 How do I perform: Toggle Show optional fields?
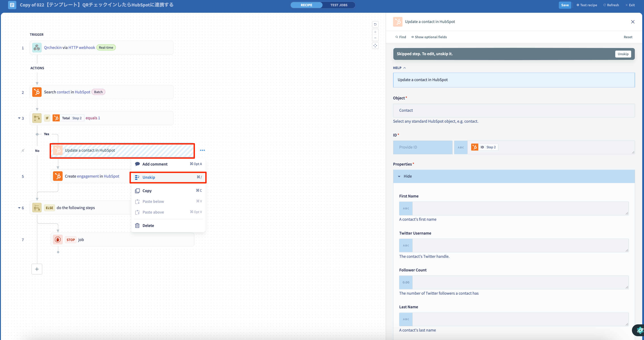(x=429, y=37)
